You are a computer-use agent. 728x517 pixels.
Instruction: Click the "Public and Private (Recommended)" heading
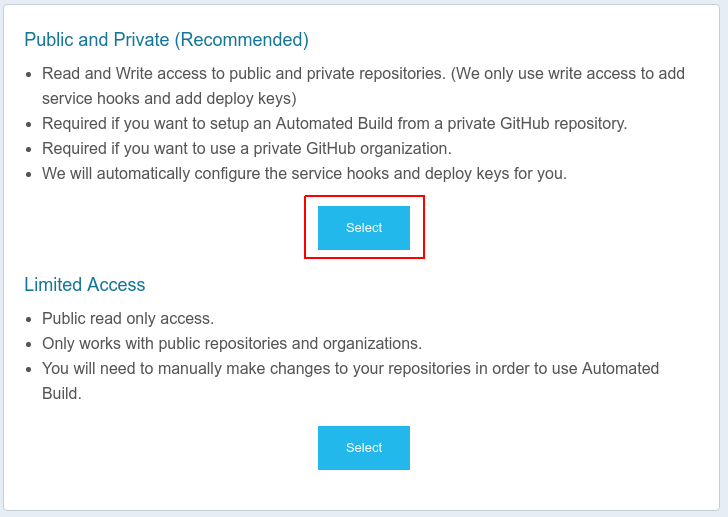pyautogui.click(x=166, y=40)
